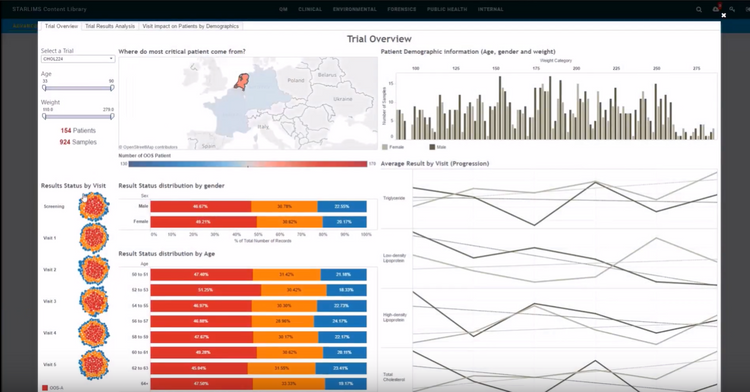Click the Age slider minimum handle
The height and width of the screenshot is (392, 750).
44,88
